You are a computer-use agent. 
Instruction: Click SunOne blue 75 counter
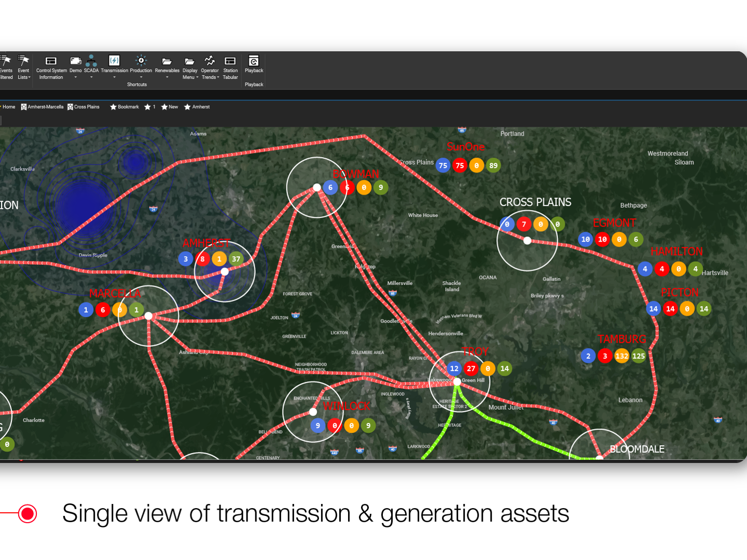[442, 165]
